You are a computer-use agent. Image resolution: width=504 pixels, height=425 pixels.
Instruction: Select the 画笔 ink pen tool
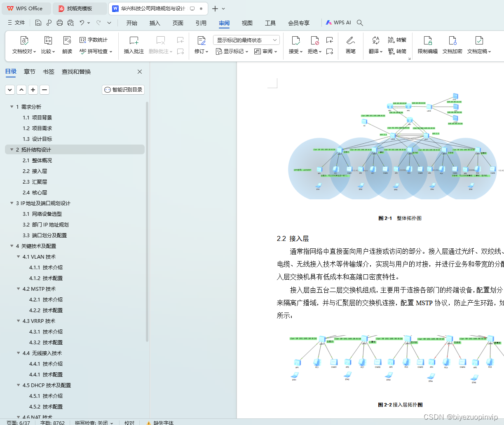[x=350, y=45]
